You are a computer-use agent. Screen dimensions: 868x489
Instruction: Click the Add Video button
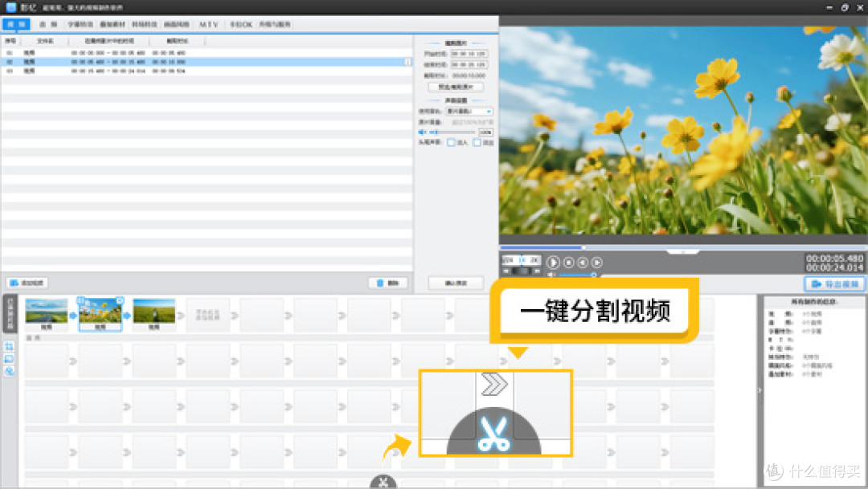click(x=27, y=283)
